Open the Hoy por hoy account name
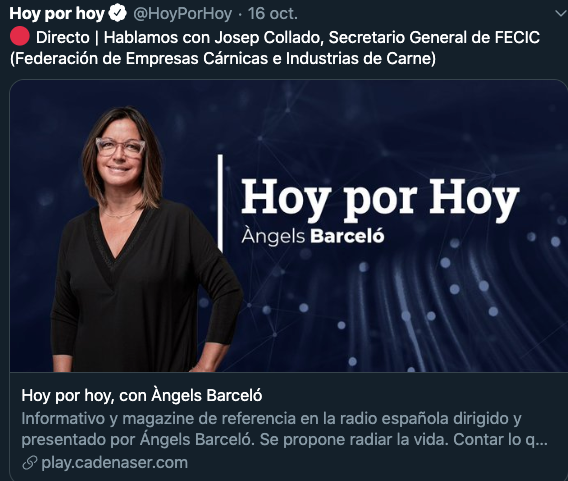568x481 pixels. click(x=57, y=14)
